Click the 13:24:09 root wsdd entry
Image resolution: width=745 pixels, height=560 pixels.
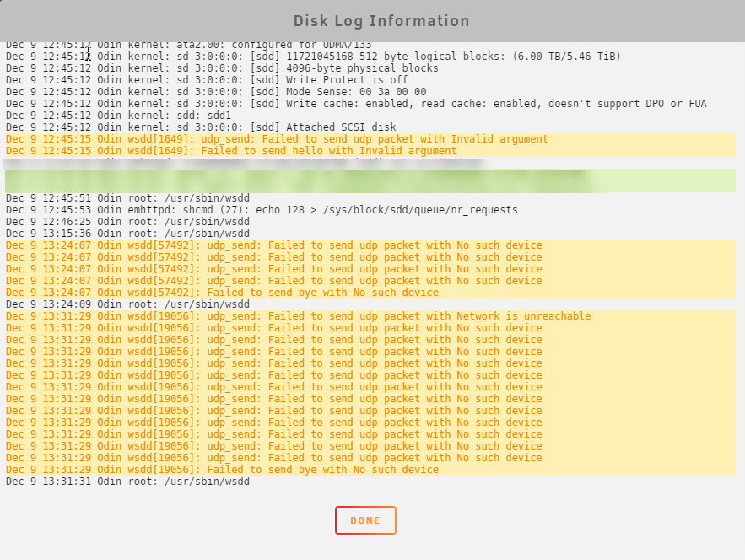(127, 304)
